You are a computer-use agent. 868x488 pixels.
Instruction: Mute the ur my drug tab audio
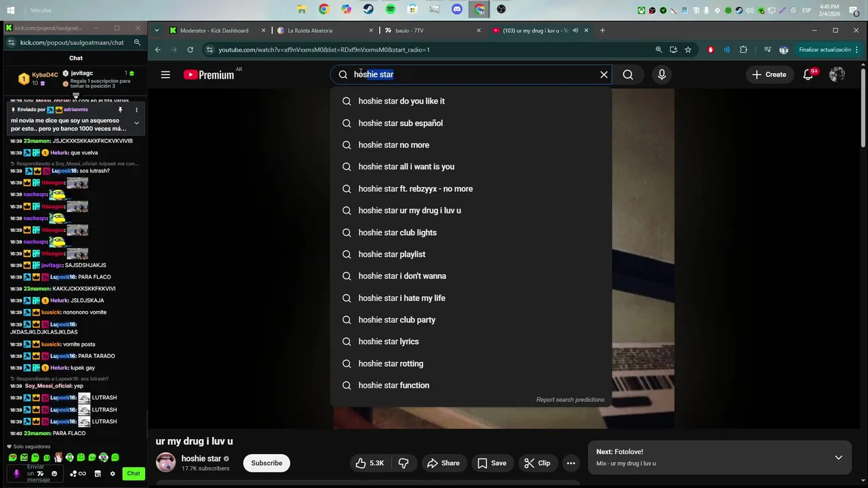pyautogui.click(x=575, y=30)
